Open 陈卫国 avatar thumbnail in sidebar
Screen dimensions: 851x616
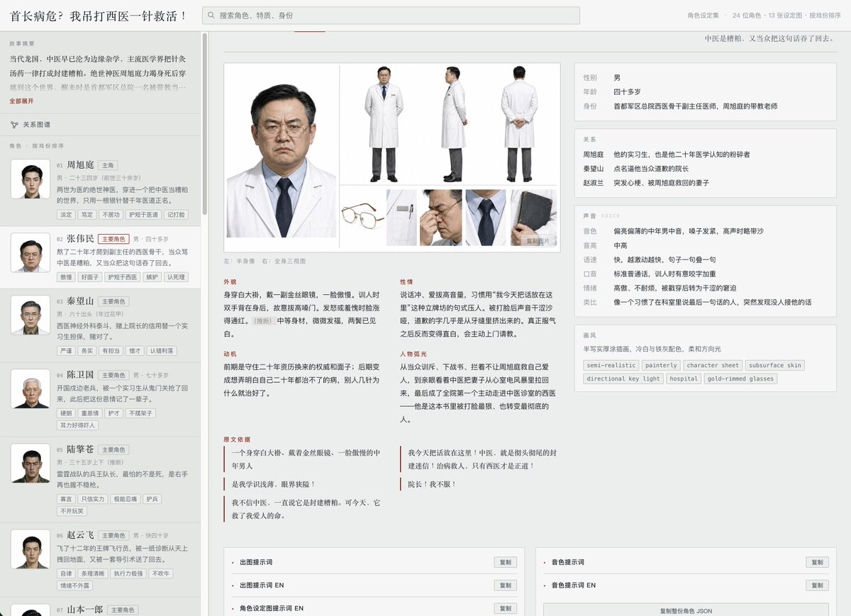30,388
